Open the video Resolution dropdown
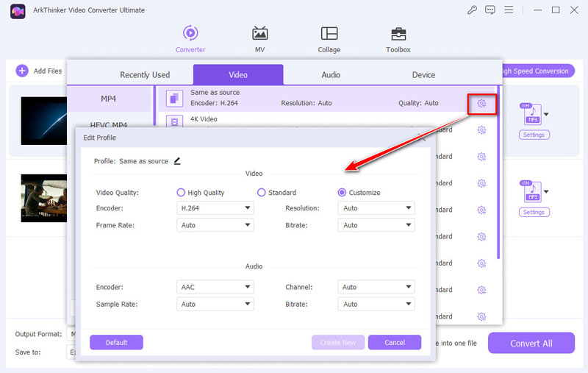Viewport: 588px width, 373px height. [x=376, y=208]
